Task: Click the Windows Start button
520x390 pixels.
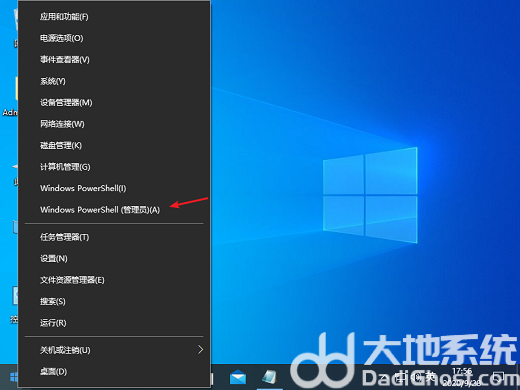Action: [x=13, y=377]
